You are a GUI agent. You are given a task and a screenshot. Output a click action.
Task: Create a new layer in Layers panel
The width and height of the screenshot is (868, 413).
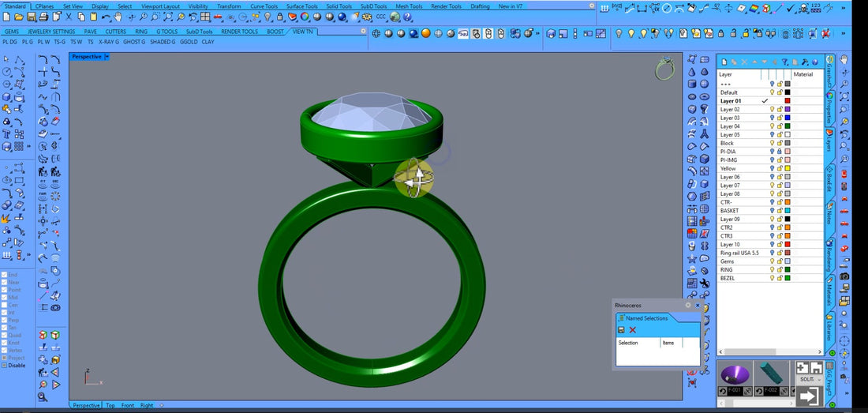tap(724, 62)
